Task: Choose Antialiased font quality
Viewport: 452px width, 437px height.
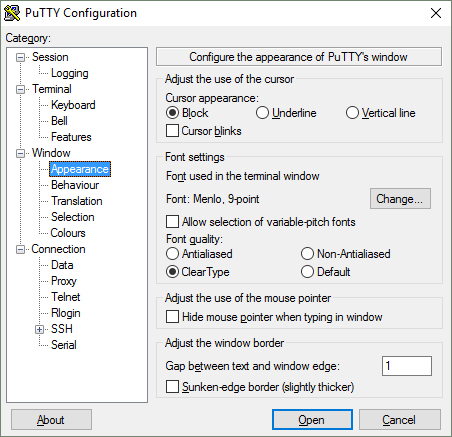Action: click(x=172, y=254)
